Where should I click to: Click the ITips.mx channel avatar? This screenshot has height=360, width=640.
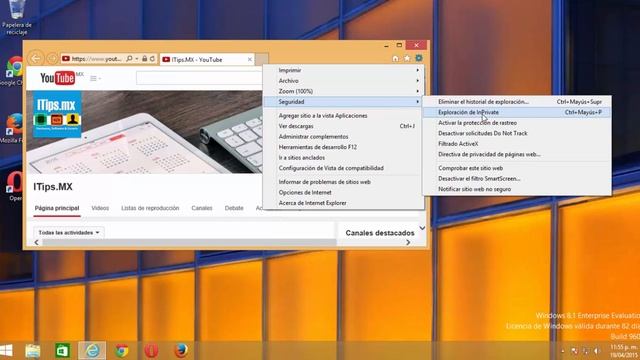click(57, 114)
